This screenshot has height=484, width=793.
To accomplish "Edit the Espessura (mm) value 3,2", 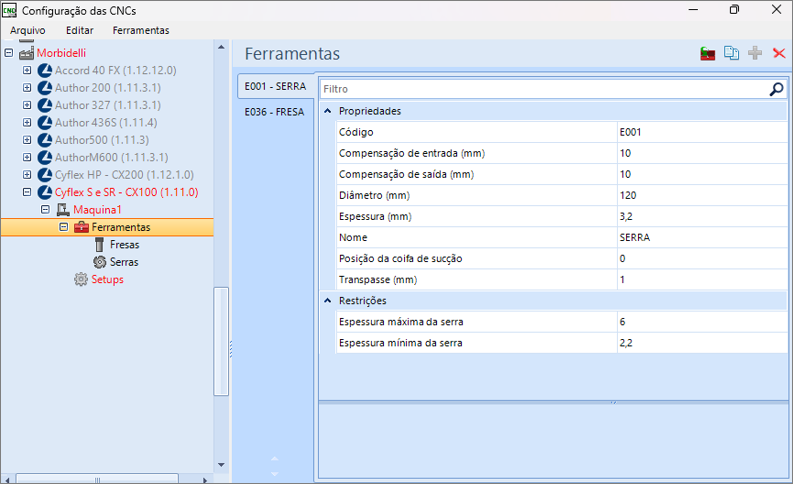I will 702,216.
